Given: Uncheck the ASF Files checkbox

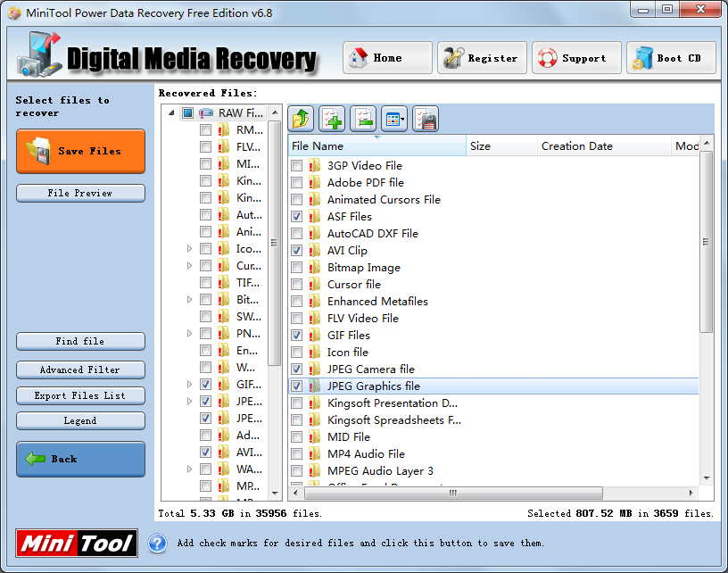Looking at the screenshot, I should point(297,217).
